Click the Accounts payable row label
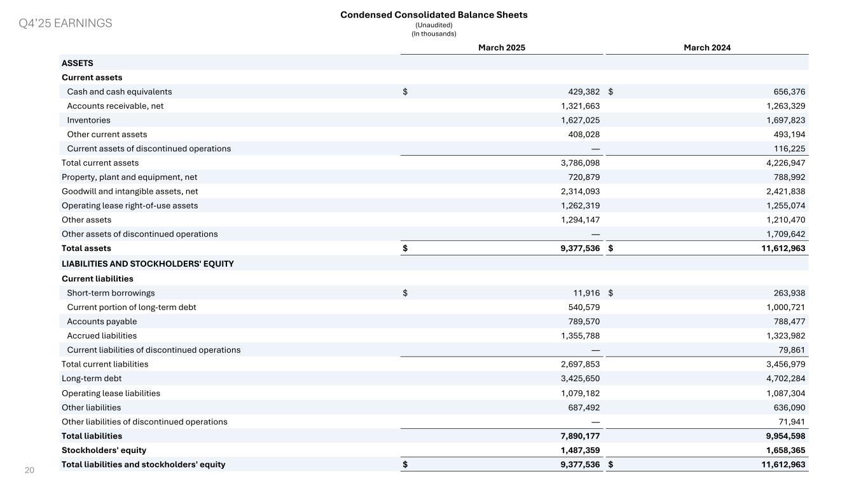 [x=102, y=322]
